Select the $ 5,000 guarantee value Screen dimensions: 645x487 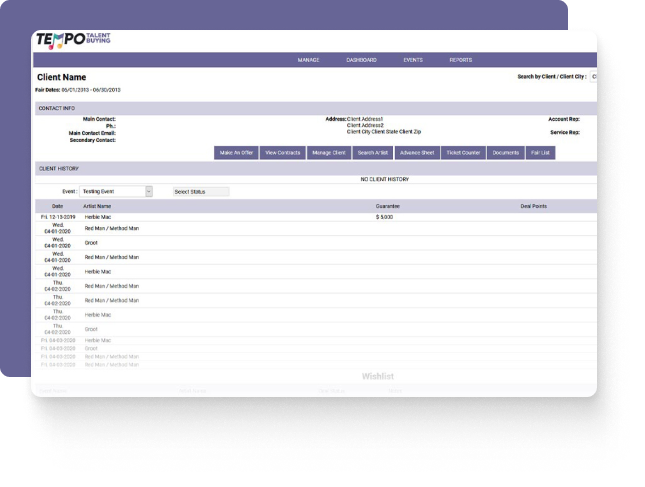point(384,217)
